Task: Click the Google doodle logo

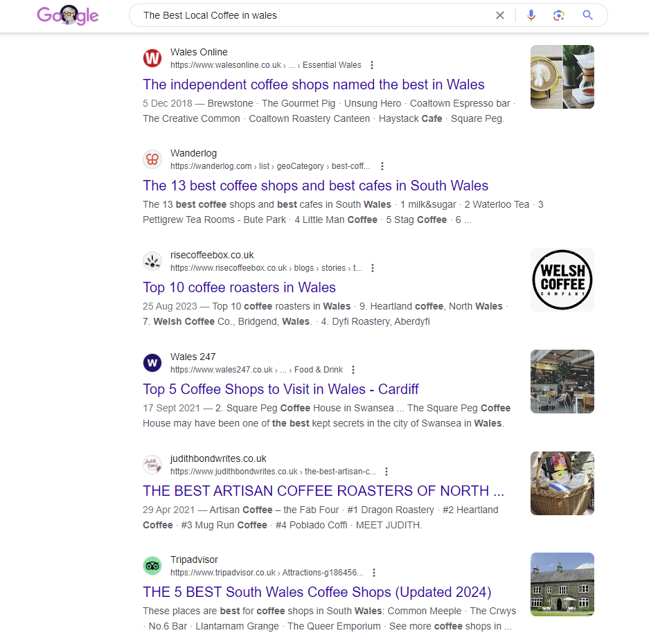Action: pos(68,15)
